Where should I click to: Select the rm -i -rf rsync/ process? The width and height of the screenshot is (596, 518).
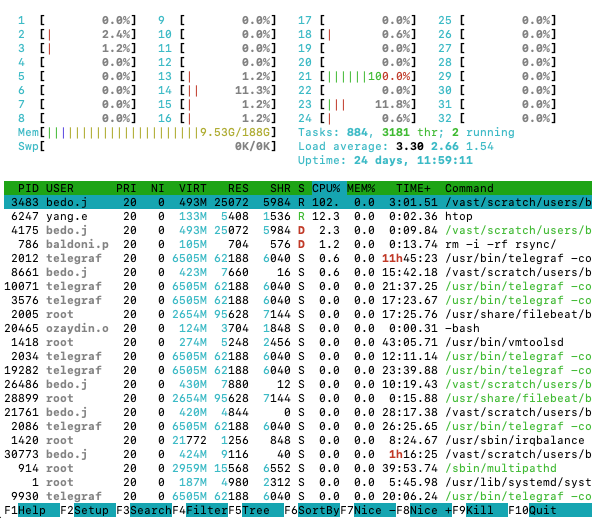click(298, 244)
